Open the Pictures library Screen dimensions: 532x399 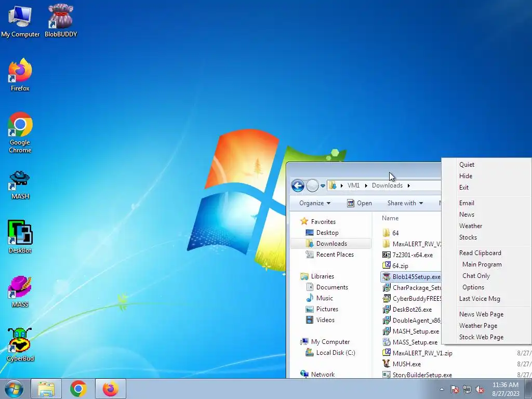coord(327,309)
